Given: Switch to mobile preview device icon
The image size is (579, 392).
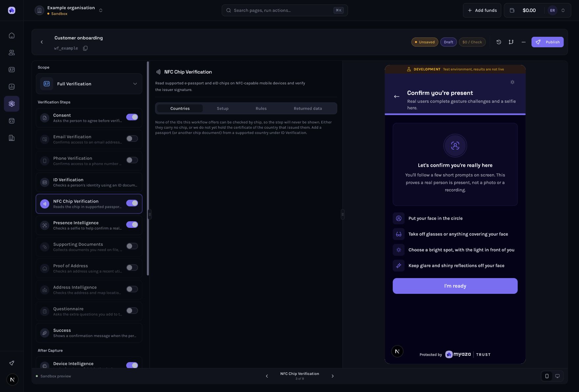Looking at the screenshot, I should tap(547, 376).
